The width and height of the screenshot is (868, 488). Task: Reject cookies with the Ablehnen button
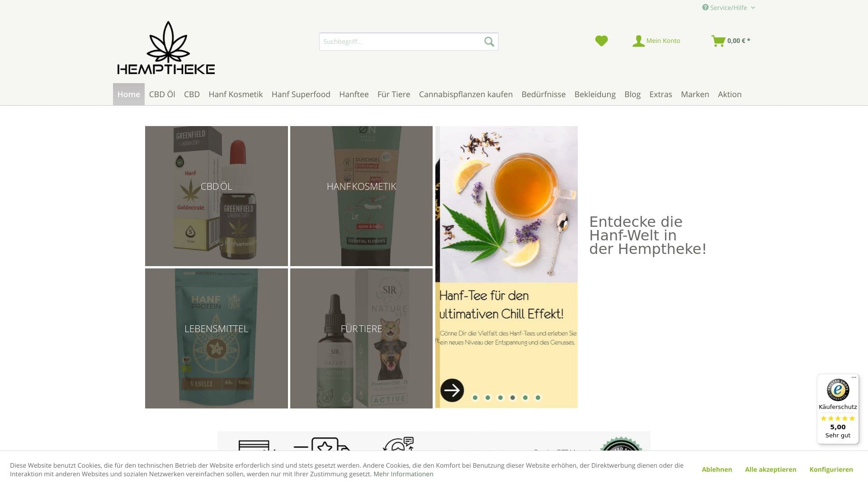pos(717,469)
